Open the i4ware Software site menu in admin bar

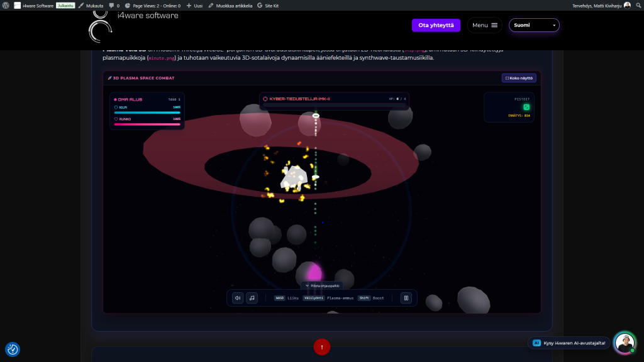click(34, 6)
